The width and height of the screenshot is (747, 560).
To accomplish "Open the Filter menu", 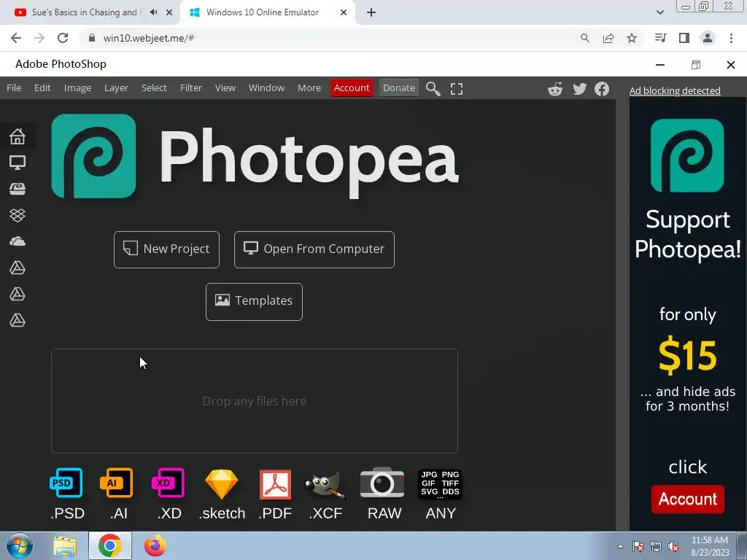I will [x=191, y=88].
